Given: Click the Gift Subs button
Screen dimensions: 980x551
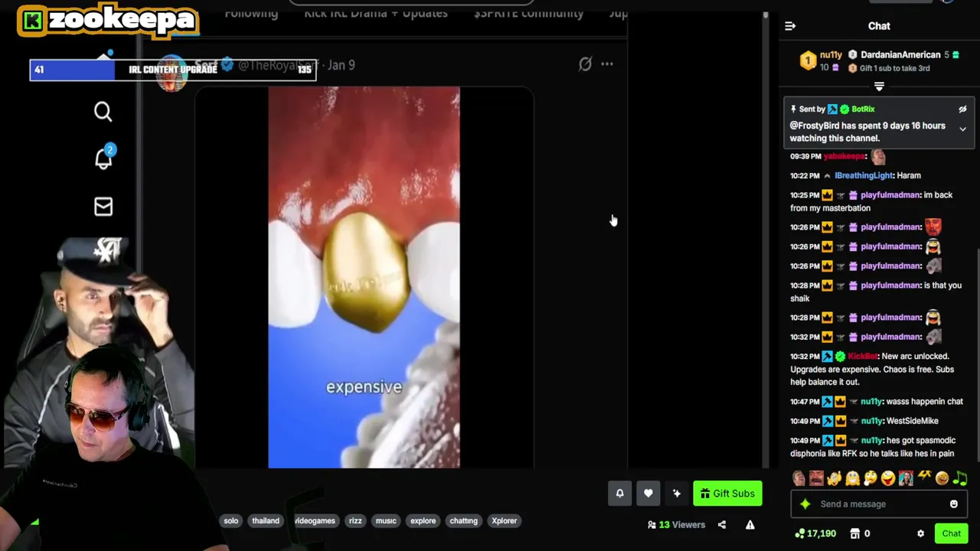Looking at the screenshot, I should coord(727,494).
